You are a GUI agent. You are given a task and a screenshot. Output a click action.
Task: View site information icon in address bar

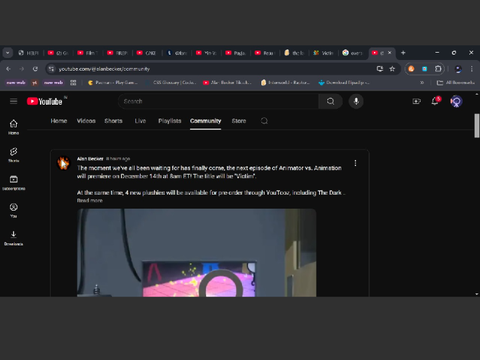click(51, 69)
